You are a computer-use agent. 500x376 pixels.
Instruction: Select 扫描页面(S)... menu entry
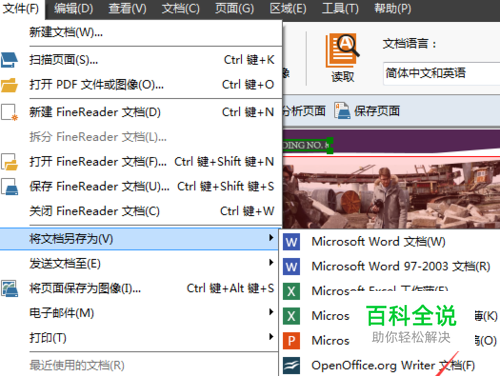tap(141, 60)
